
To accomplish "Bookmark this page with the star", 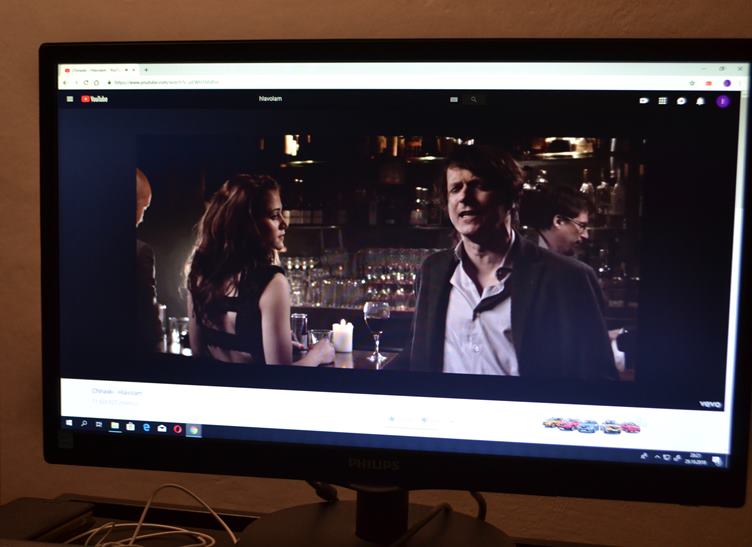I will tap(692, 83).
